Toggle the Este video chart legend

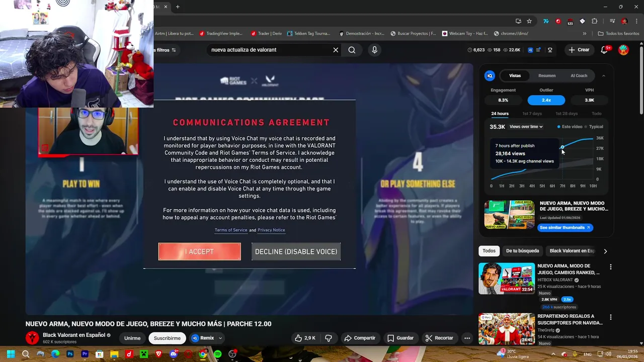coord(570,127)
